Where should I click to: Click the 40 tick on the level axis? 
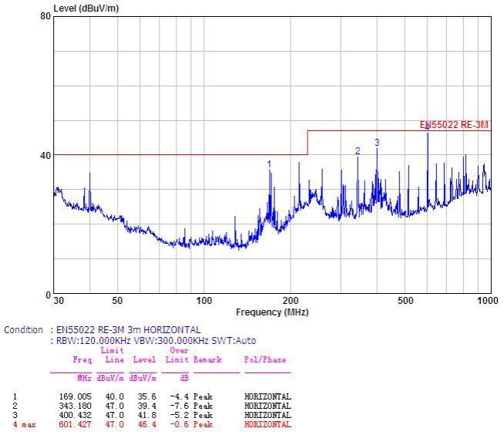point(45,155)
